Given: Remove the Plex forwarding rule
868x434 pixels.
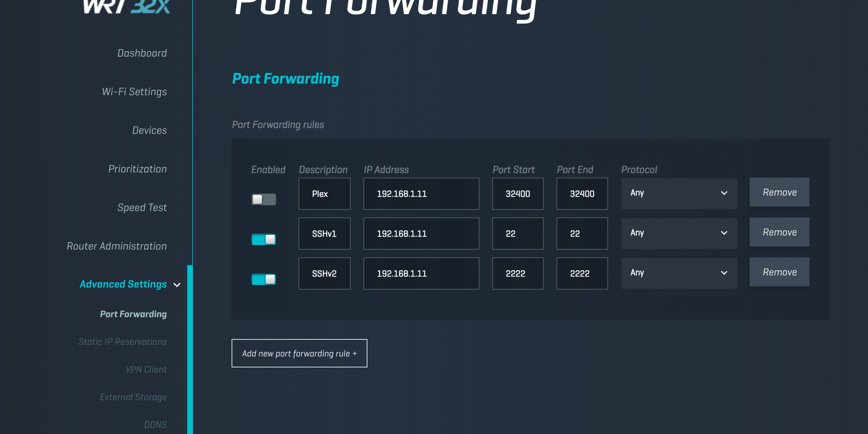Looking at the screenshot, I should point(779,193).
